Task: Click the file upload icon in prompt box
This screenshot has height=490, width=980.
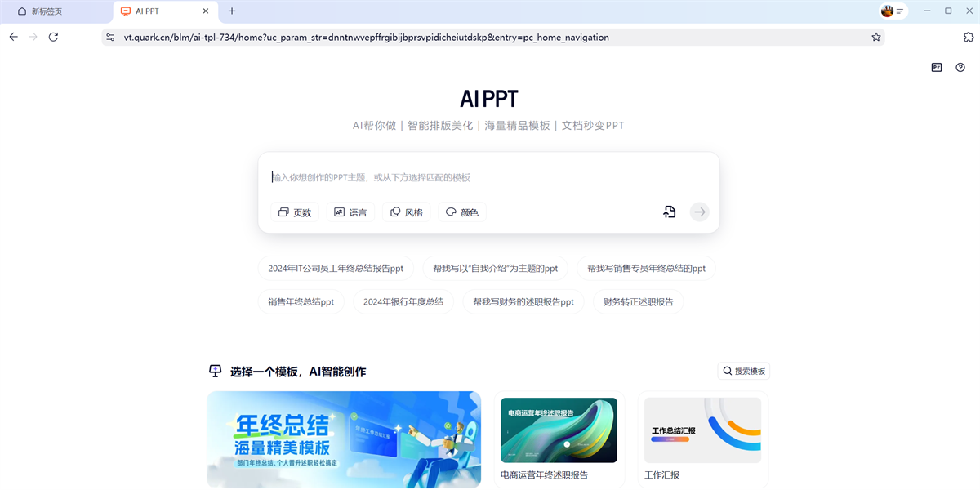Action: (669, 212)
